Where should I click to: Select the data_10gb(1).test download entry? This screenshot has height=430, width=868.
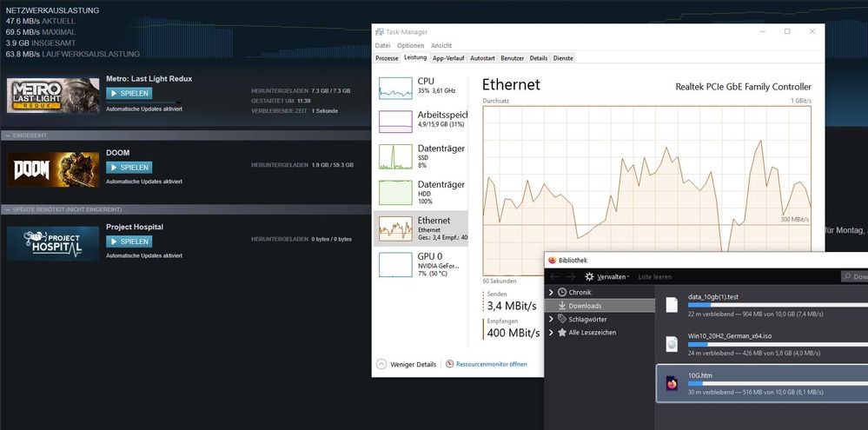coord(762,305)
